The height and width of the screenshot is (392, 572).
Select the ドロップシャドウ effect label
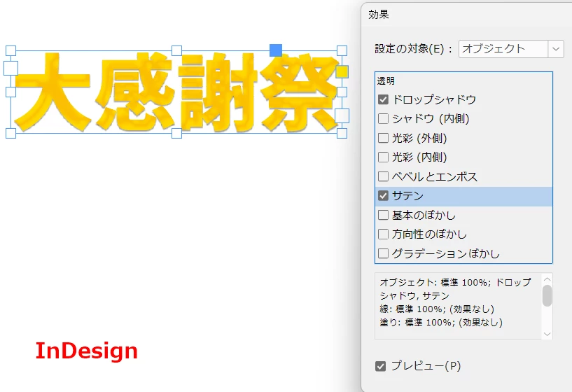click(434, 99)
